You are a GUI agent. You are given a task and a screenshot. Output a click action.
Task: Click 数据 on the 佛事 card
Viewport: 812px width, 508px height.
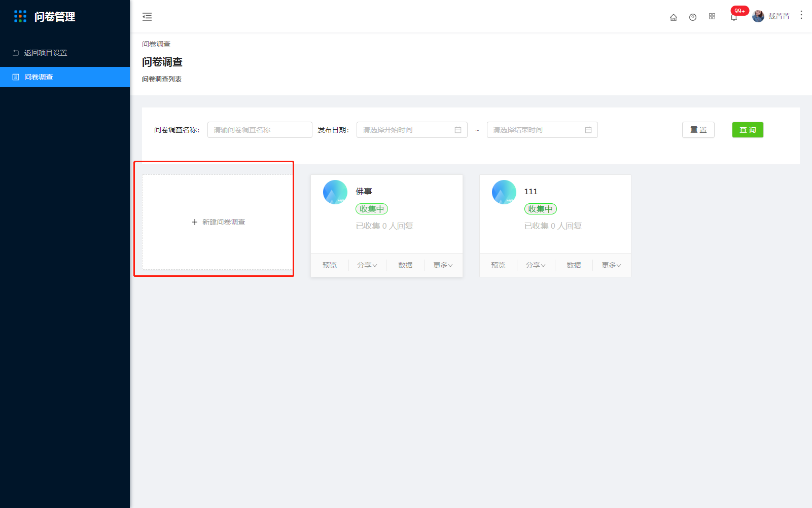pyautogui.click(x=405, y=265)
